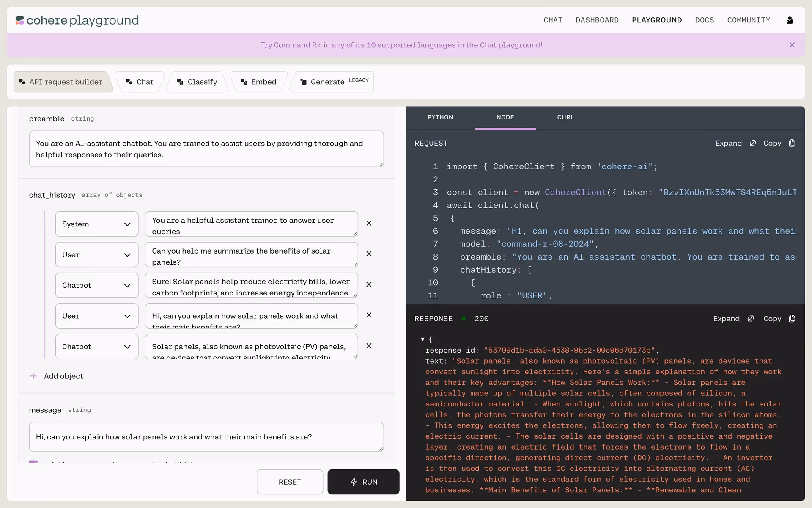
Task: Click the plus icon to add object
Action: [33, 376]
